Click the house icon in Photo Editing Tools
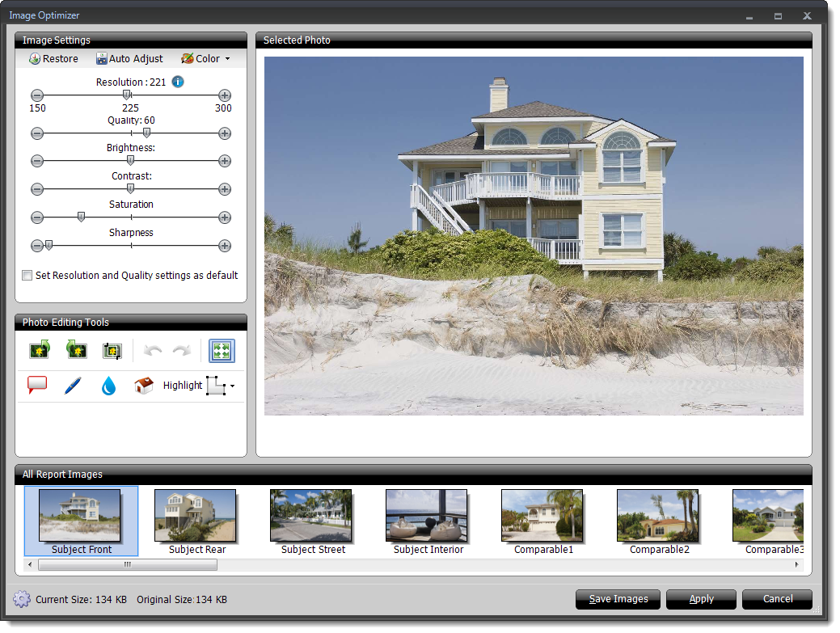 [x=144, y=386]
